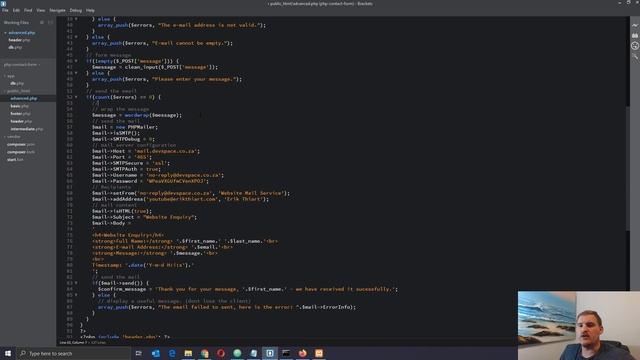Open the View menu
The height and width of the screenshot is (360, 640).
point(41,10)
